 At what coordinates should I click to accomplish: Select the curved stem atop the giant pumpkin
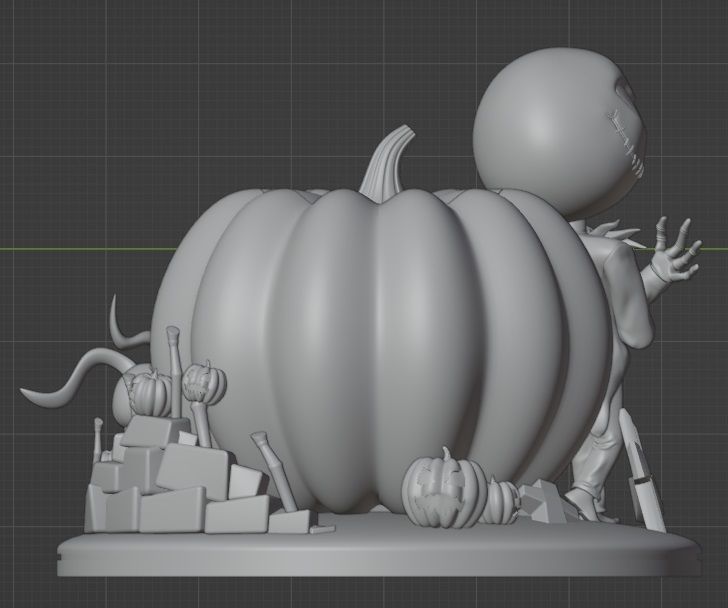pyautogui.click(x=386, y=163)
